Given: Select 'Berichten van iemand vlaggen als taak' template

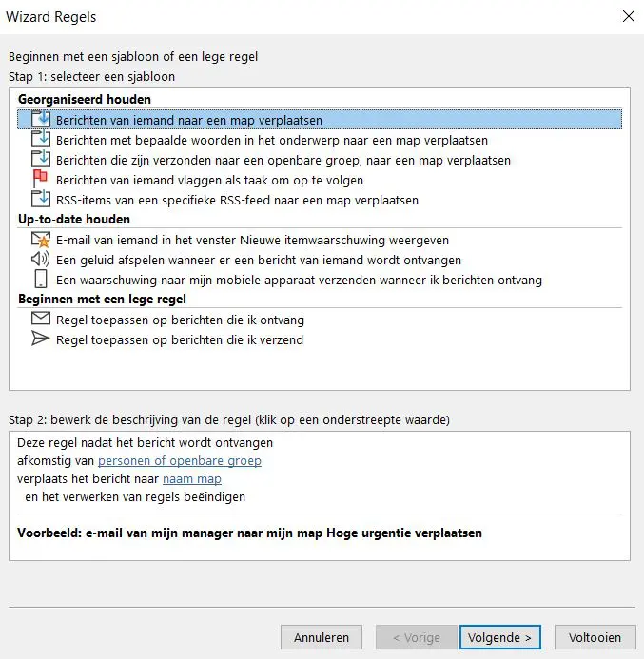Looking at the screenshot, I should coord(209,181).
